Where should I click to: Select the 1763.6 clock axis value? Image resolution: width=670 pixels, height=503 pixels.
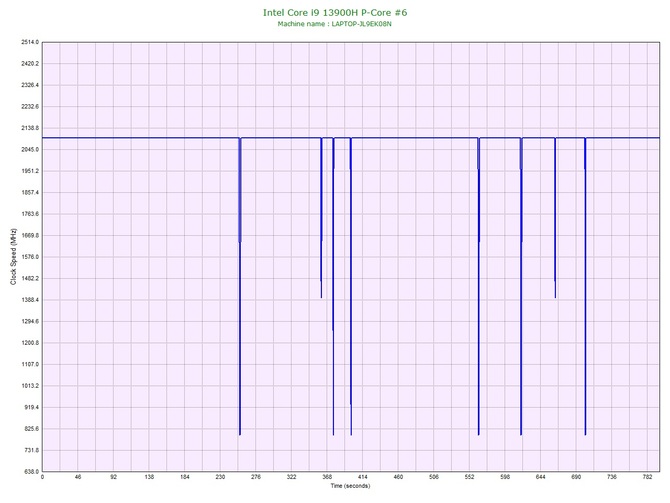click(x=30, y=214)
